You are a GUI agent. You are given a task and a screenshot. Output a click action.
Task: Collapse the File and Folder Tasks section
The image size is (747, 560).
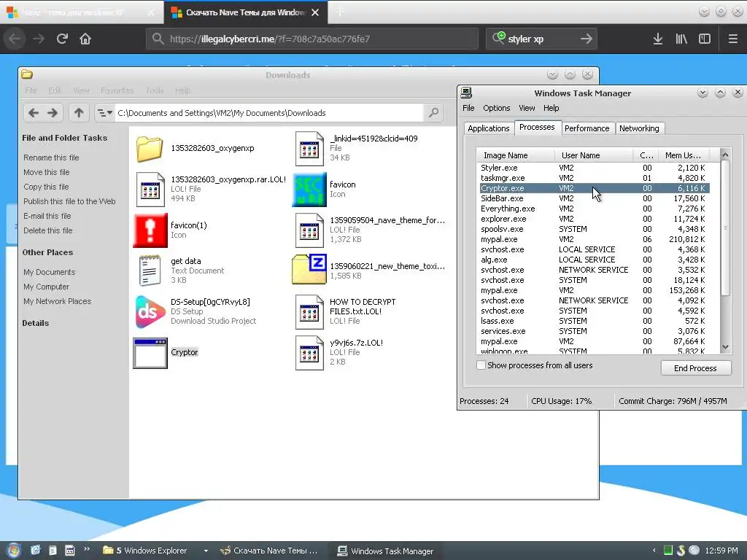pos(64,138)
